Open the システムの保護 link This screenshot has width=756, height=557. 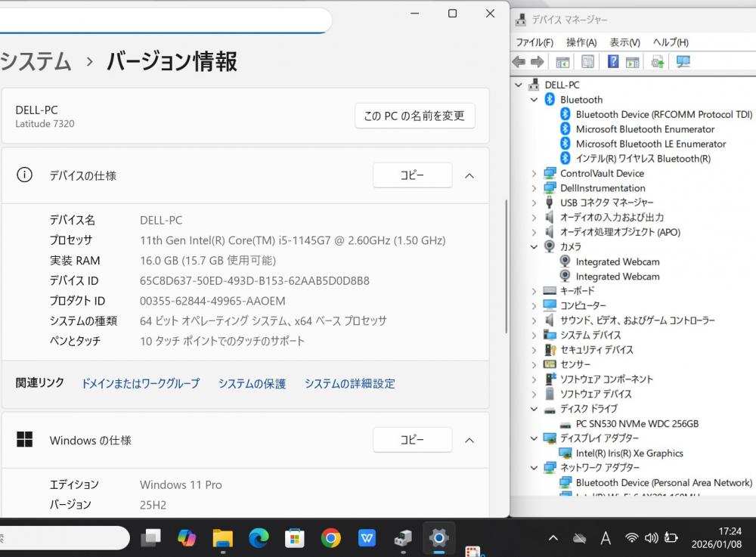coord(252,384)
